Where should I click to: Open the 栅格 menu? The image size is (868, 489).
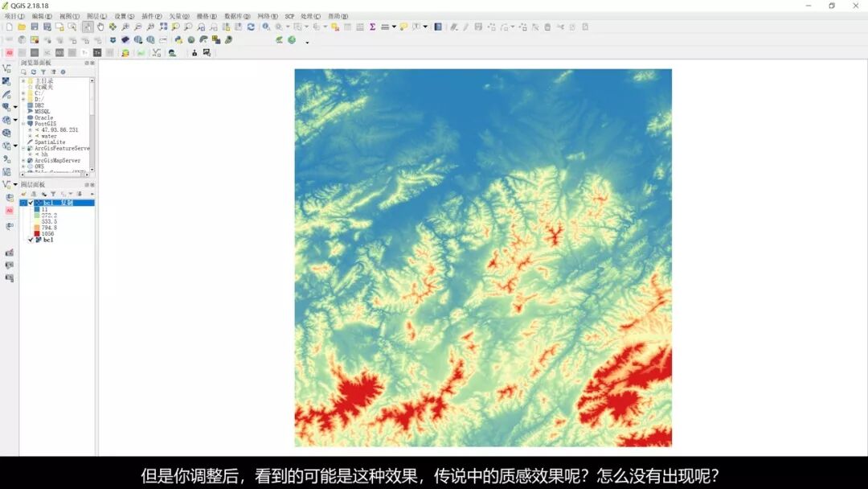coord(207,16)
